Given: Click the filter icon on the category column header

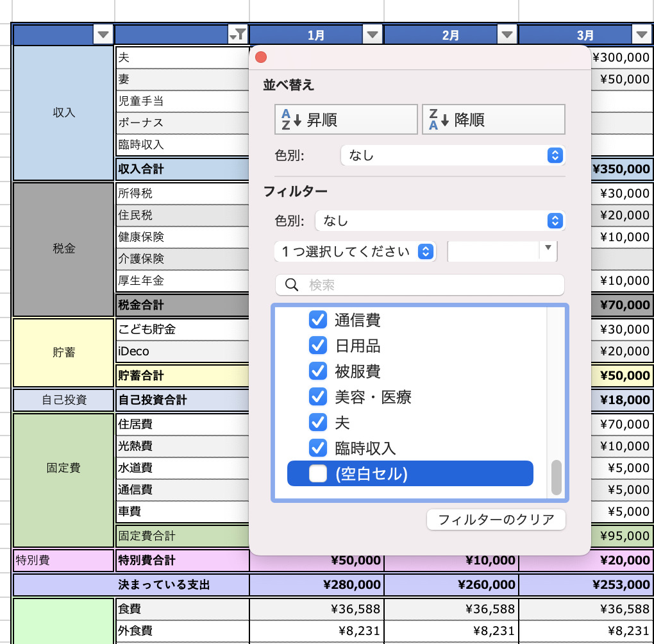Looking at the screenshot, I should tap(238, 34).
